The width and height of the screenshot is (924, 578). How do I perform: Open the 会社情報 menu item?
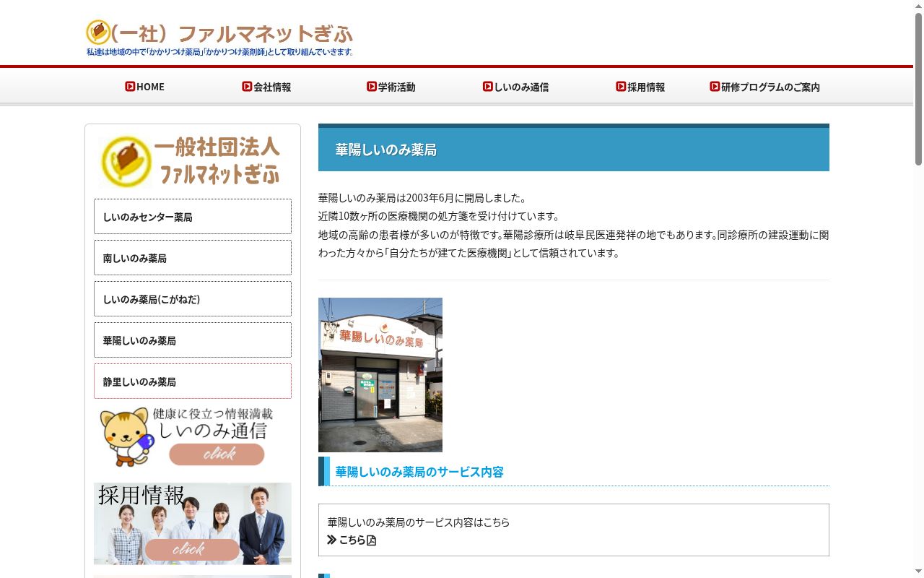point(266,87)
